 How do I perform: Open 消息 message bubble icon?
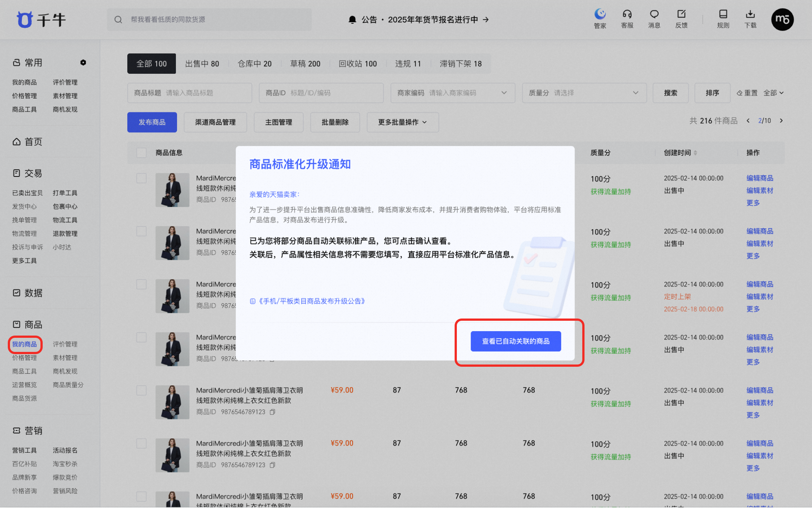pos(654,19)
